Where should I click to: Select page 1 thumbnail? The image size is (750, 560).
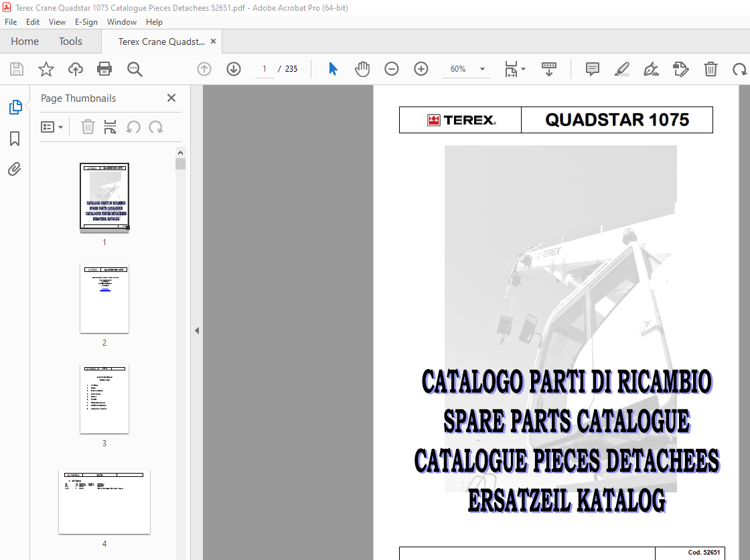[104, 197]
